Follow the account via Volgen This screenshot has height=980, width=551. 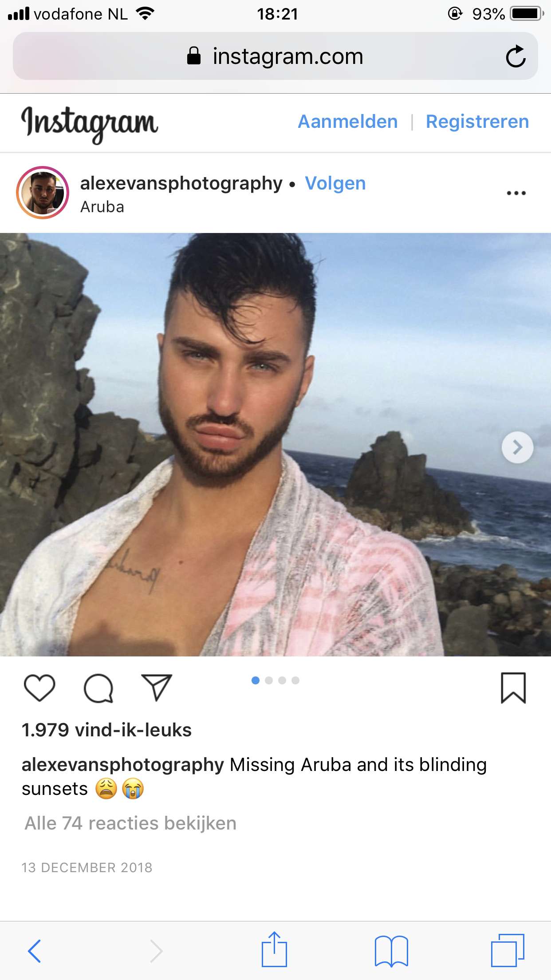(335, 183)
